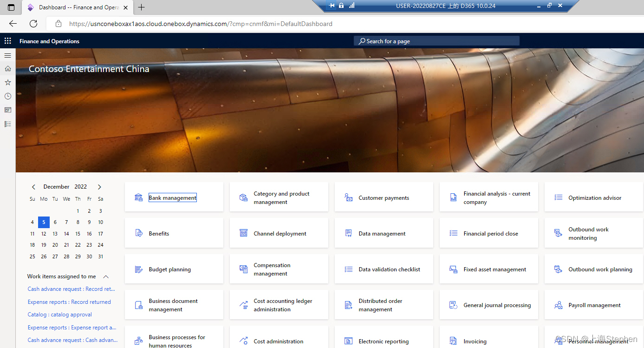Screen dimensions: 644x348
Task: Open Expense reports : Expense report a... link
Action: pyautogui.click(x=72, y=328)
